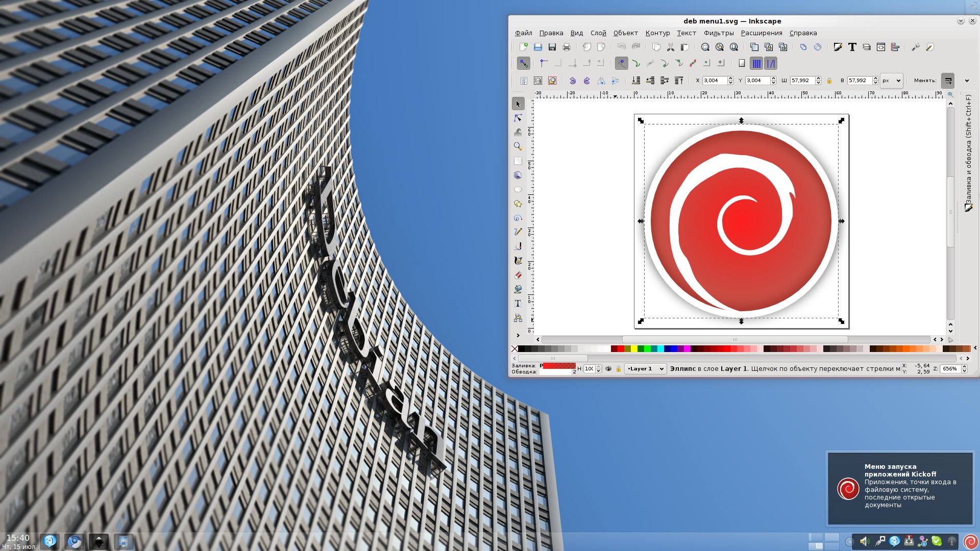980x551 pixels.
Task: Open the Правка menu
Action: click(551, 33)
